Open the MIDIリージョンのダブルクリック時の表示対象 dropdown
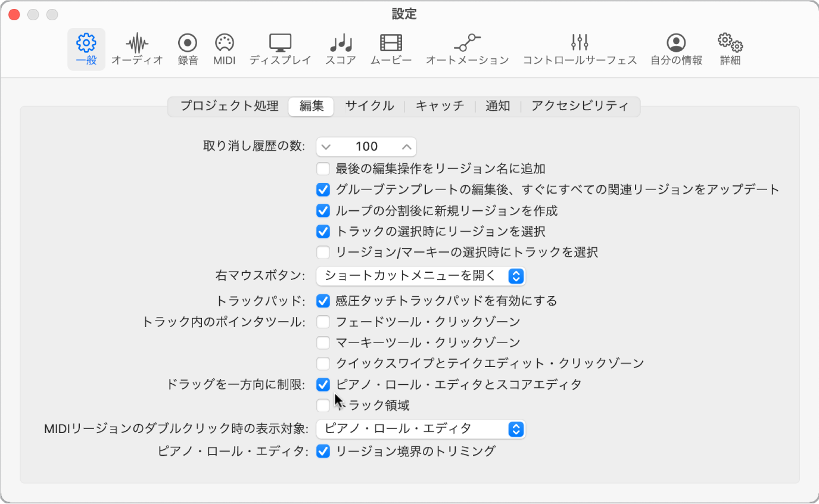The height and width of the screenshot is (504, 819). tap(421, 428)
